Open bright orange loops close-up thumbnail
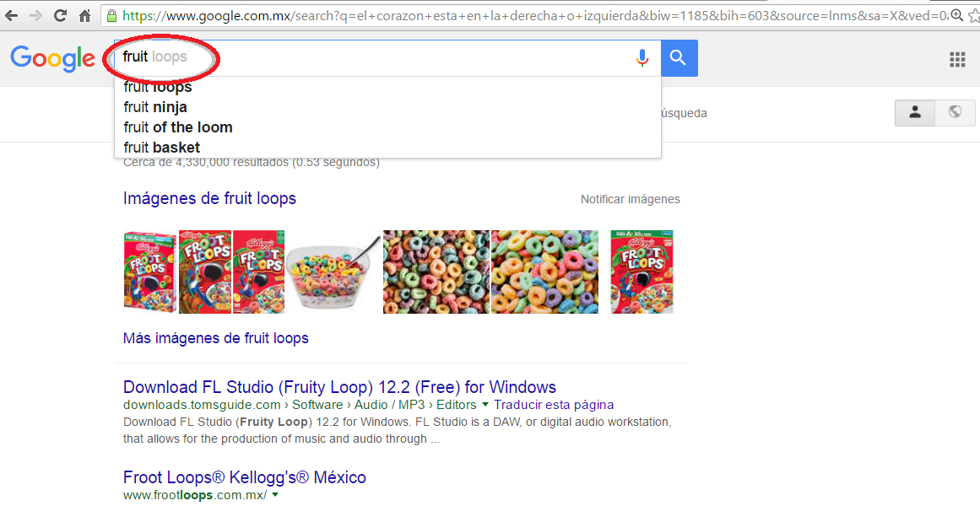980x506 pixels. coord(544,272)
